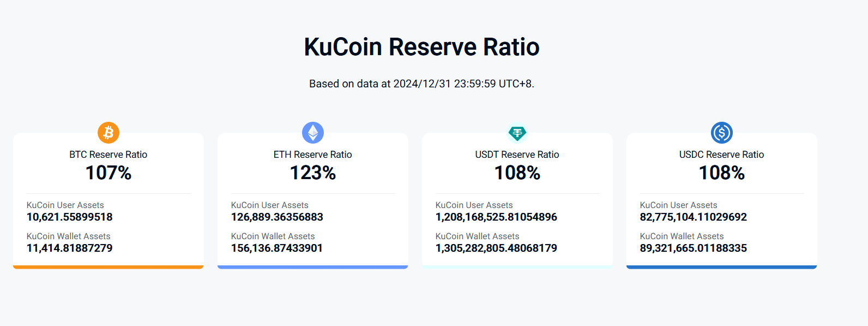Click BTC user assets value 10,621.55899518
The image size is (868, 326).
(x=70, y=217)
